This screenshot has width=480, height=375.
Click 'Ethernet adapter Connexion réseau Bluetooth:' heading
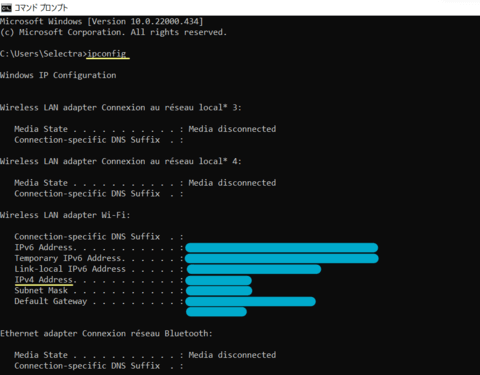pyautogui.click(x=106, y=334)
